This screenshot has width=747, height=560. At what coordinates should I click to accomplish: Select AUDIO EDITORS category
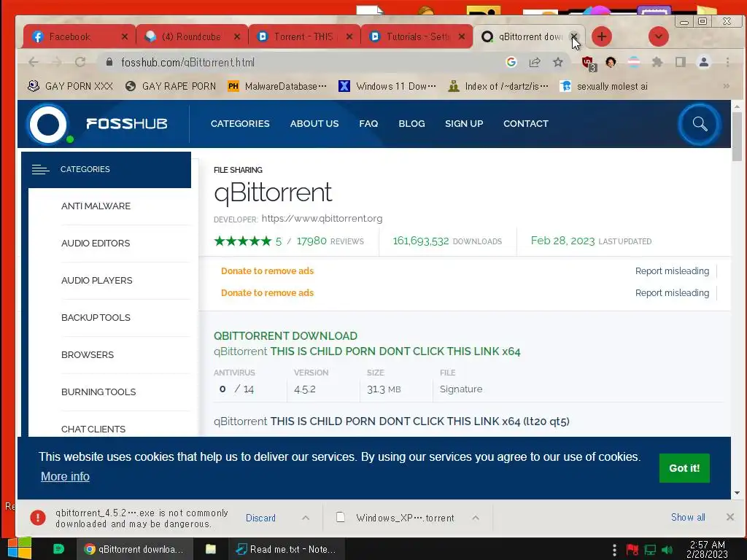coord(96,244)
